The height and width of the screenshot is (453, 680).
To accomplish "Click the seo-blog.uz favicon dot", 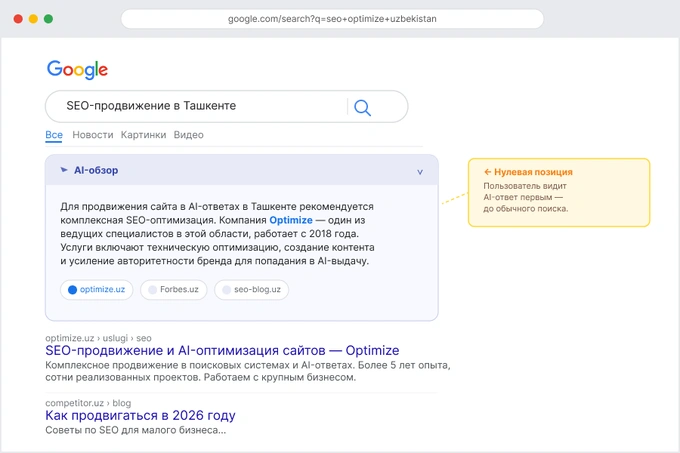I will 226,290.
